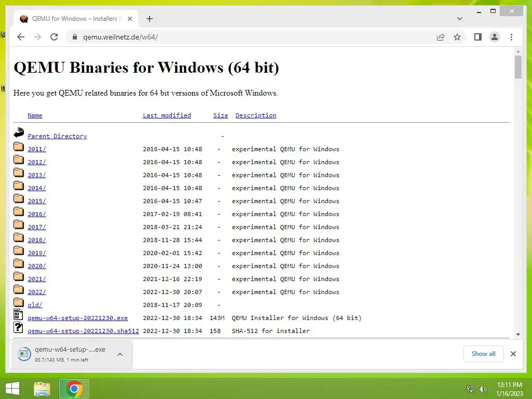Click folder icon next to 2022/
This screenshot has width=532, height=399.
(19, 289)
